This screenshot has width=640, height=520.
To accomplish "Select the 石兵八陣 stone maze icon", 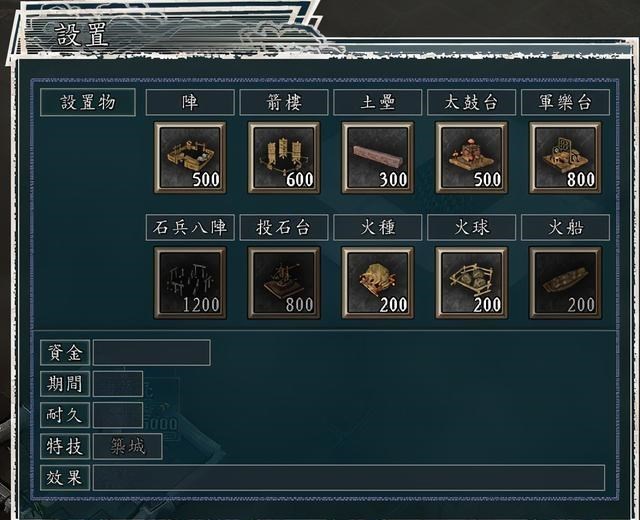I will pos(190,283).
